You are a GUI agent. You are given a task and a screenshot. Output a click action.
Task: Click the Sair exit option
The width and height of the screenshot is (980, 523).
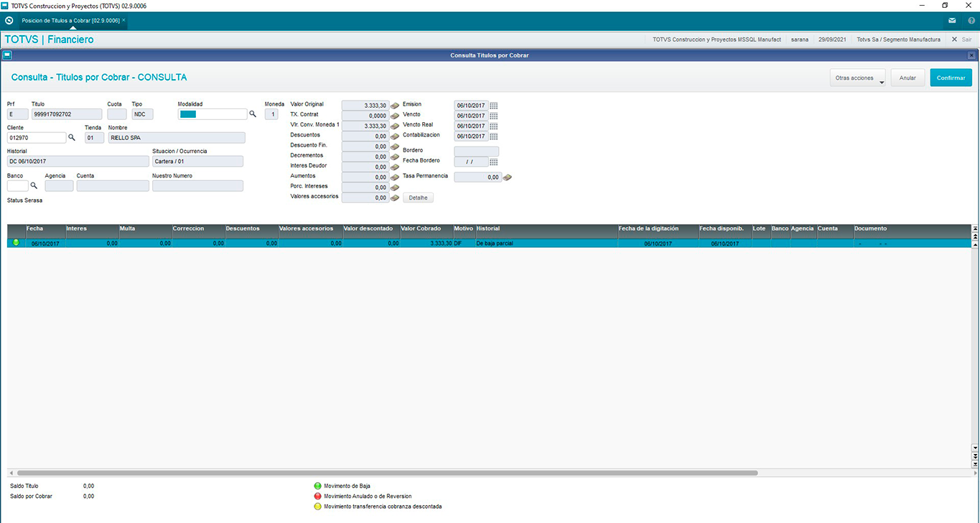click(x=961, y=40)
